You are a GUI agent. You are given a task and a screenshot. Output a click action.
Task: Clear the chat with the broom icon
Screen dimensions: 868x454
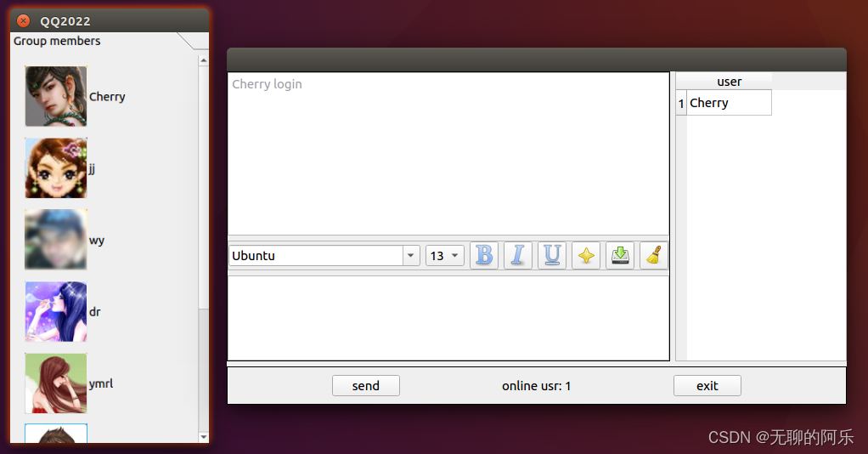[654, 256]
